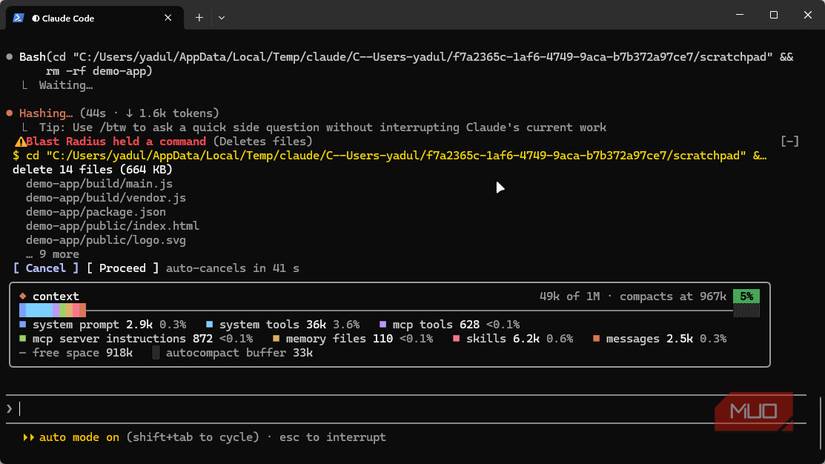Viewport: 825px width, 464px height.
Task: Close the Claude Code tab
Action: [168, 18]
